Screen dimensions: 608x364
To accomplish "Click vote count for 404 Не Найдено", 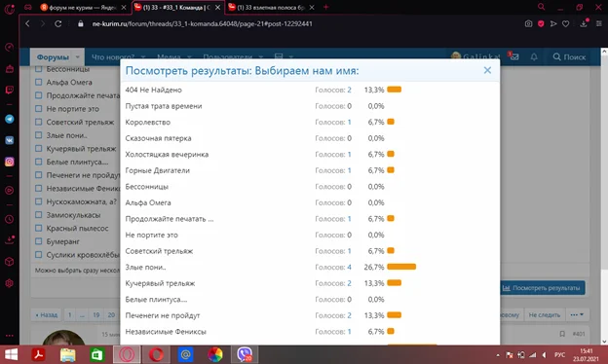I will click(350, 90).
